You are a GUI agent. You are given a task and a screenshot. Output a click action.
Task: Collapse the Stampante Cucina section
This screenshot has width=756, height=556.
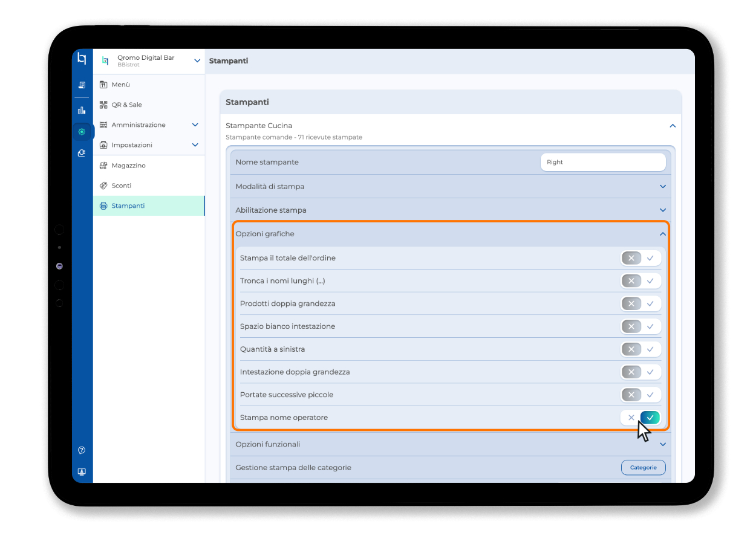[x=672, y=126]
